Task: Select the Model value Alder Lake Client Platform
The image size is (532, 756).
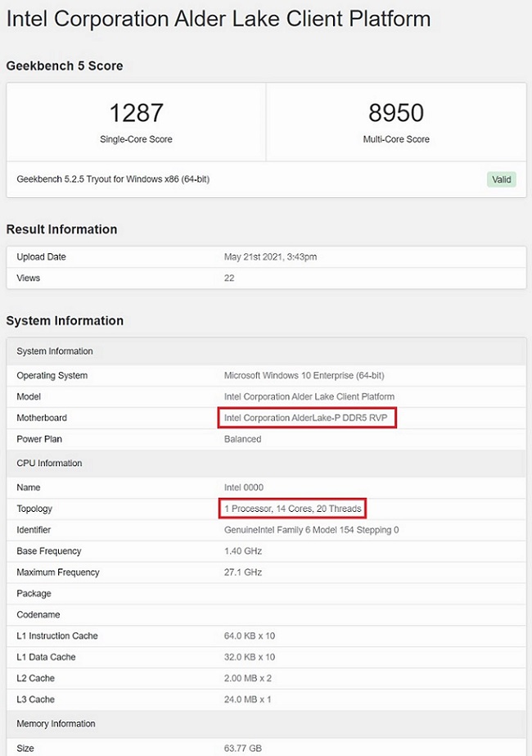Action: click(309, 396)
